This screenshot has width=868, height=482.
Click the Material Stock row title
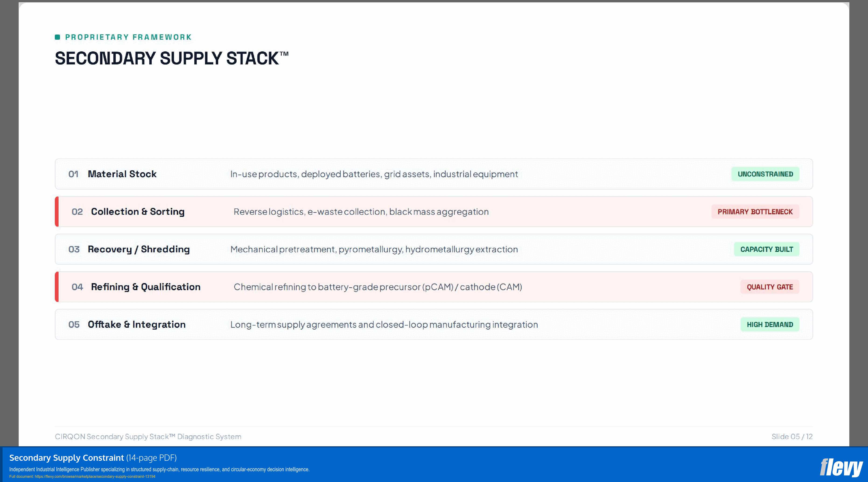(122, 174)
